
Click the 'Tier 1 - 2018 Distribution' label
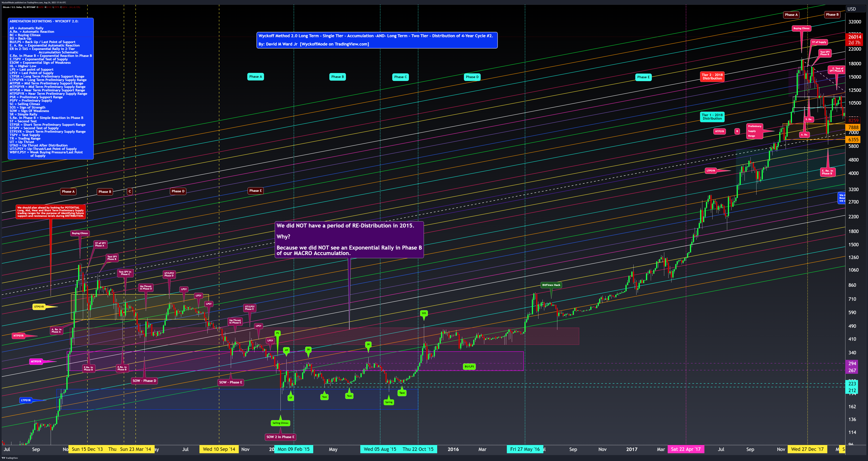click(x=712, y=117)
